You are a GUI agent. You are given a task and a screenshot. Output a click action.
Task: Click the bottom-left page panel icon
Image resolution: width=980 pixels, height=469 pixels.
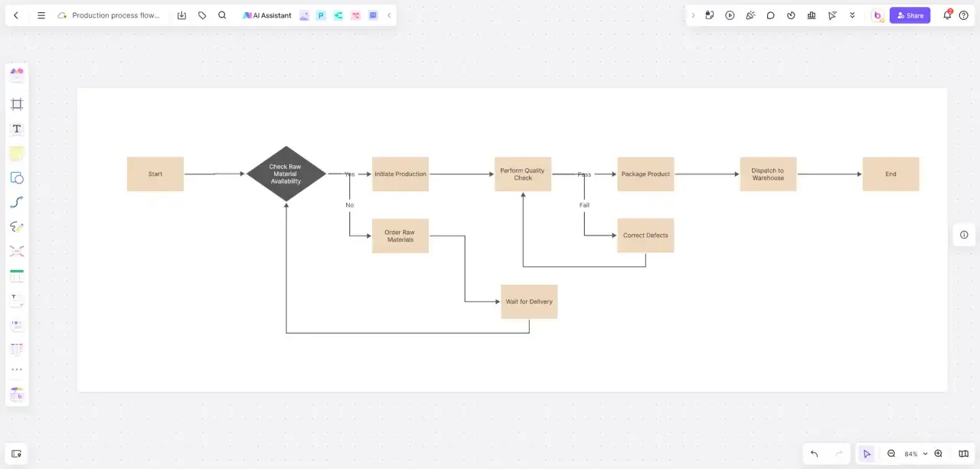pos(16,454)
